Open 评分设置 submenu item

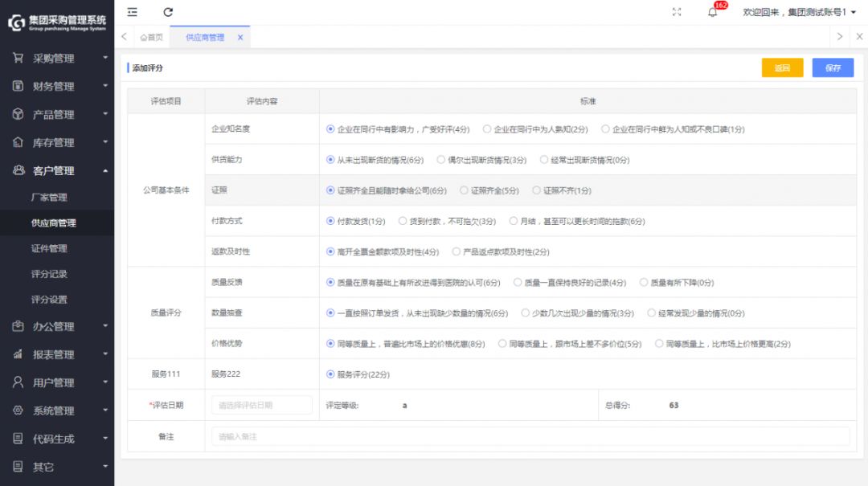49,300
